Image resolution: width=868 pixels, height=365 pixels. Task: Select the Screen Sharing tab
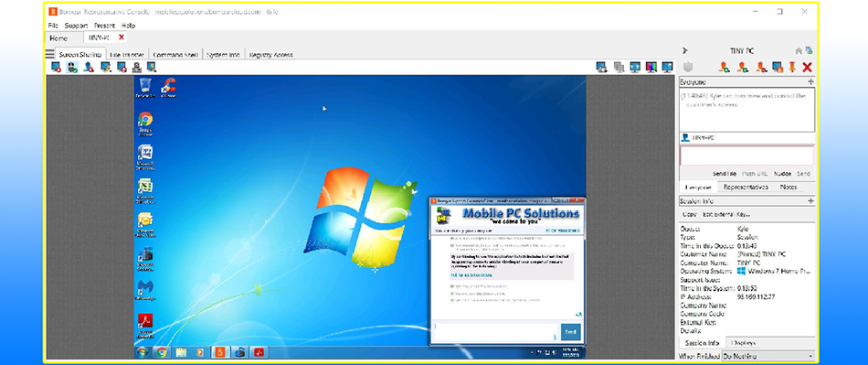[x=80, y=55]
